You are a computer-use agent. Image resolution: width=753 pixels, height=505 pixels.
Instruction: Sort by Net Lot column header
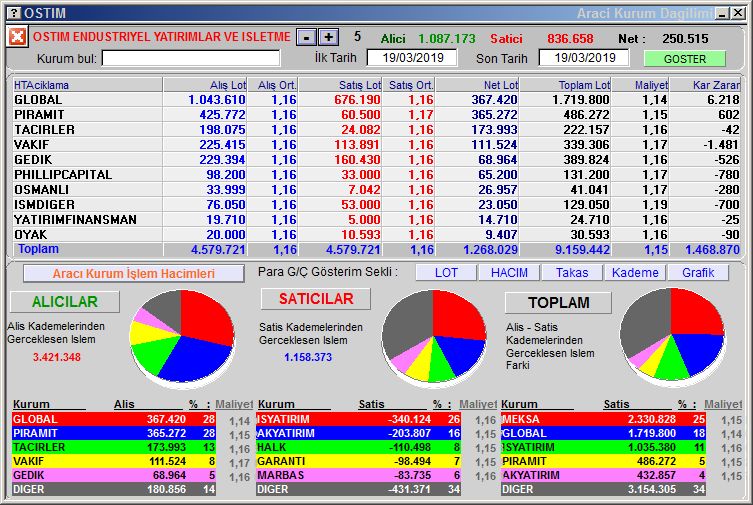[x=477, y=85]
